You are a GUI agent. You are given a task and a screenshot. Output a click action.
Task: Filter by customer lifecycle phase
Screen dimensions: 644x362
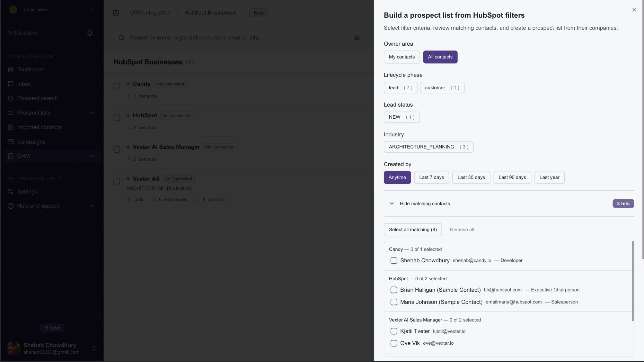pos(442,88)
